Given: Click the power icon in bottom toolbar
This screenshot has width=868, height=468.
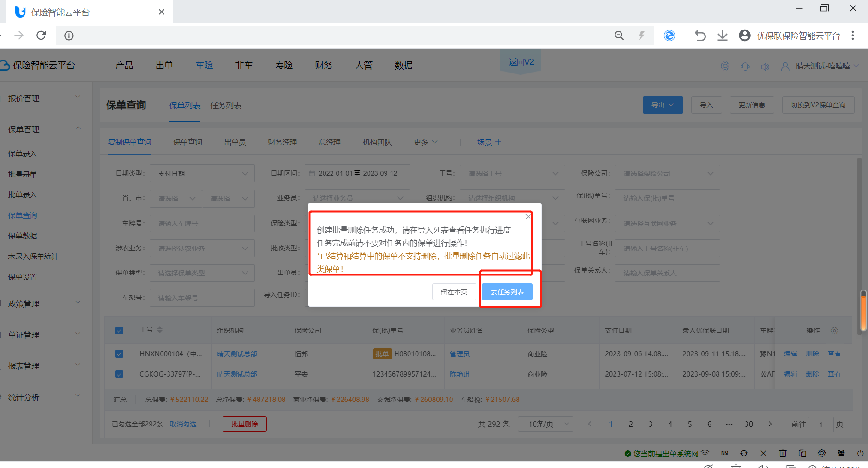Looking at the screenshot, I should (x=860, y=453).
